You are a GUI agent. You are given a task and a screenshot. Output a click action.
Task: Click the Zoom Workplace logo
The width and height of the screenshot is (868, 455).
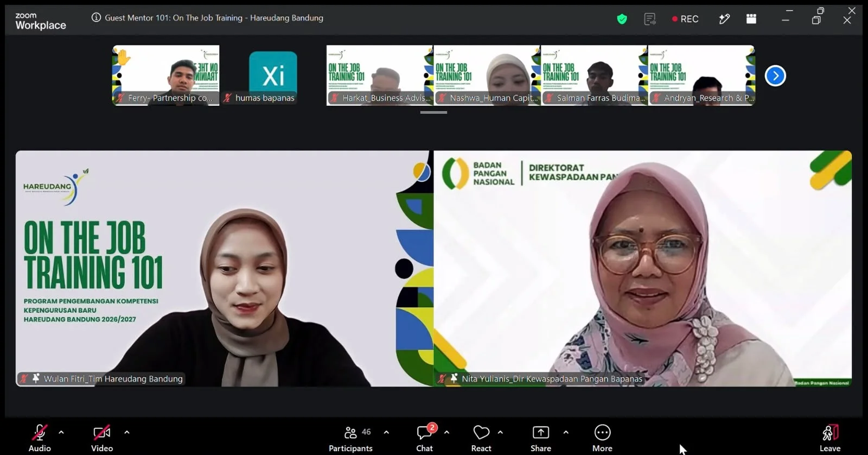[x=41, y=21]
